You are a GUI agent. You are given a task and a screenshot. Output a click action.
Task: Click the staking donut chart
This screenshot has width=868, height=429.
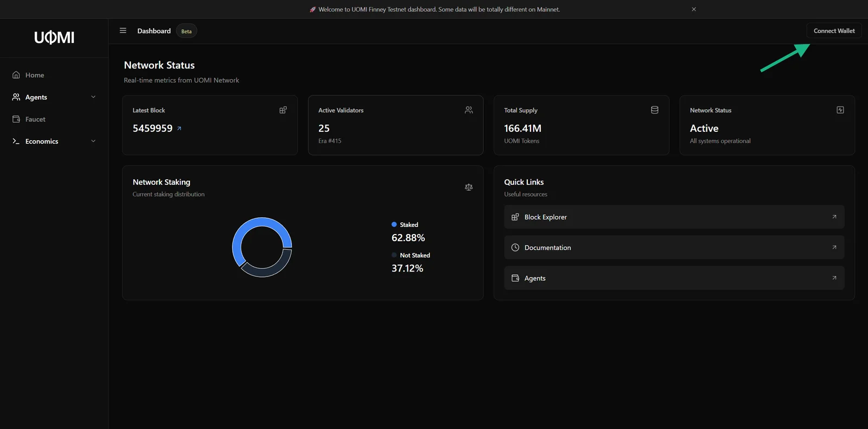pos(262,247)
